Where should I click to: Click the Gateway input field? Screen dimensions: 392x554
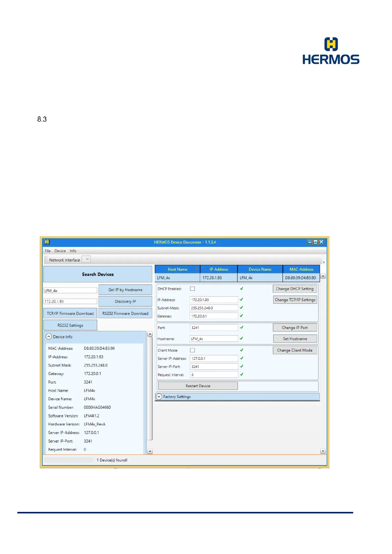214,316
